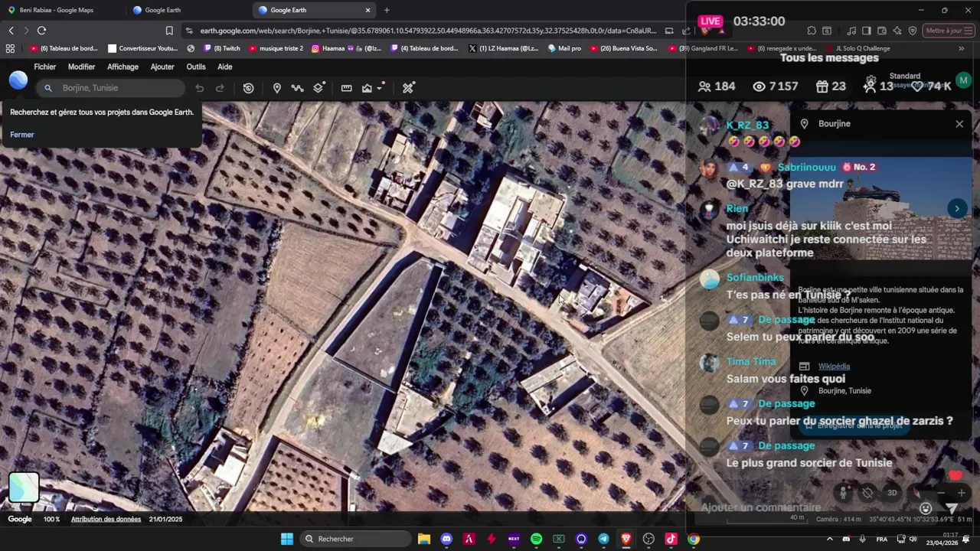Open Windows Start menu
The width and height of the screenshot is (980, 551).
point(287,539)
